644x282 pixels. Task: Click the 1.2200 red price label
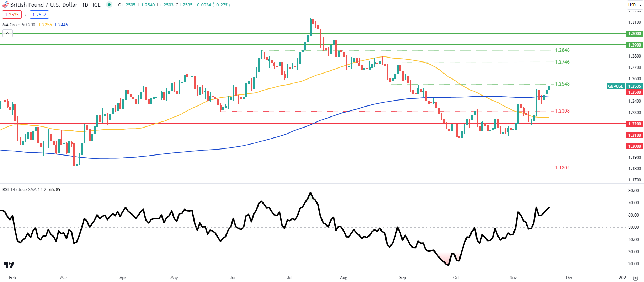click(x=635, y=124)
